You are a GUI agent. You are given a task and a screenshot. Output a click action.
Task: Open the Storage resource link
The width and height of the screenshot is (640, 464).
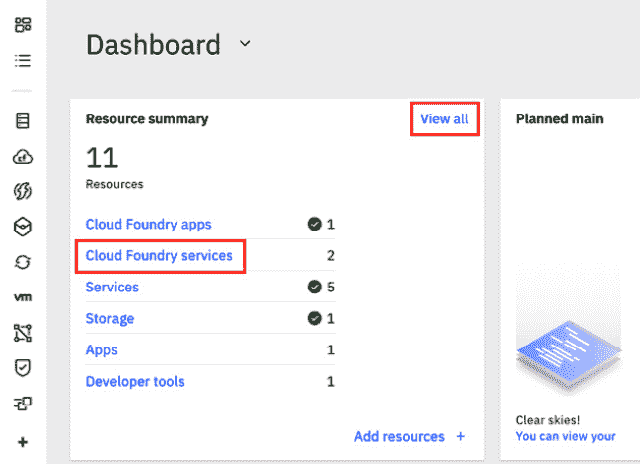click(110, 319)
